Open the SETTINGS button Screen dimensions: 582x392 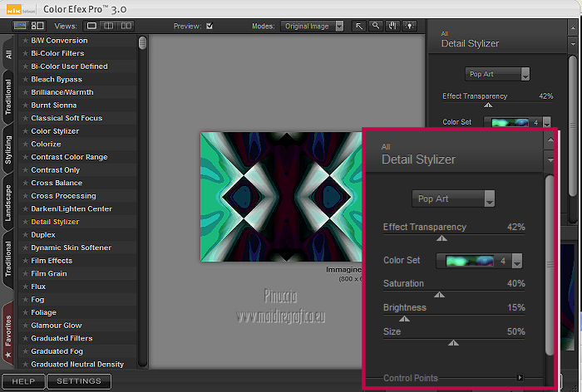pos(78,381)
